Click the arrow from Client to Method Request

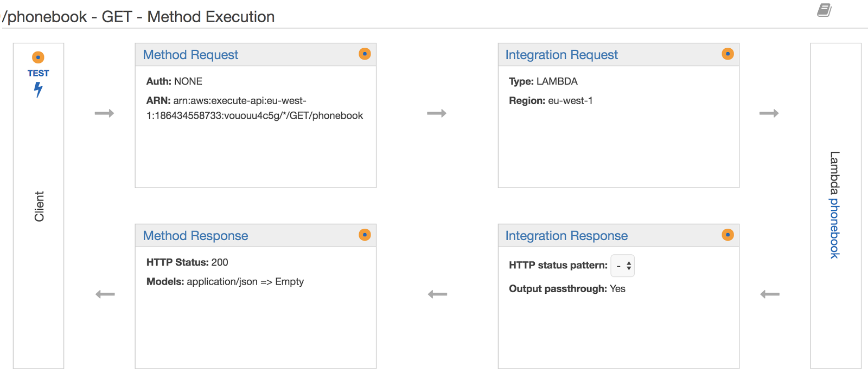click(105, 113)
